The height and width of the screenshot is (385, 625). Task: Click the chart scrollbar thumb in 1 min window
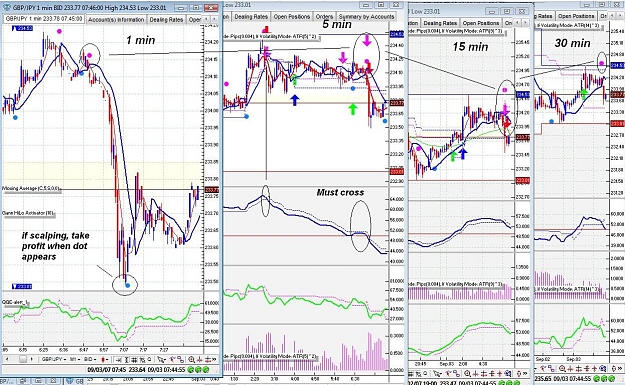point(23,359)
